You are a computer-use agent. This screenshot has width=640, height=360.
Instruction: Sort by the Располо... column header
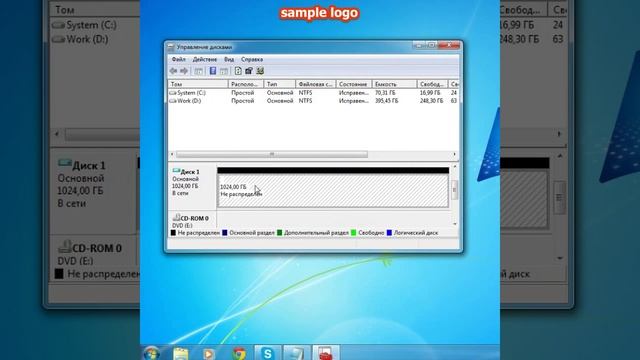(246, 84)
